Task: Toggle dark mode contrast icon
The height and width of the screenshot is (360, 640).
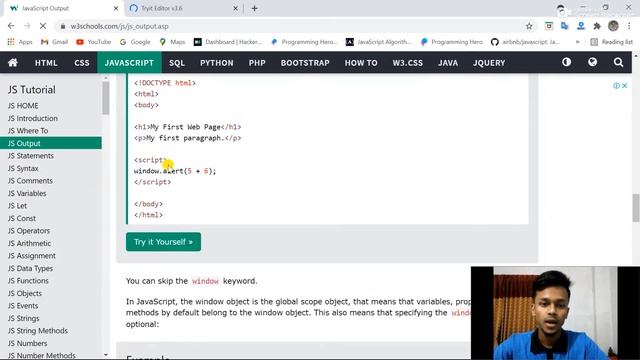Action: tap(566, 62)
